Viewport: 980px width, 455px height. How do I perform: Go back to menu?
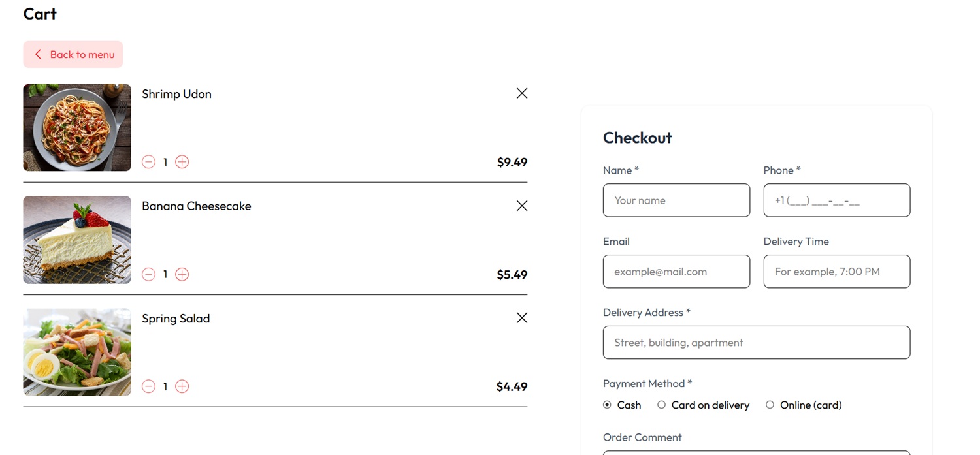click(73, 54)
